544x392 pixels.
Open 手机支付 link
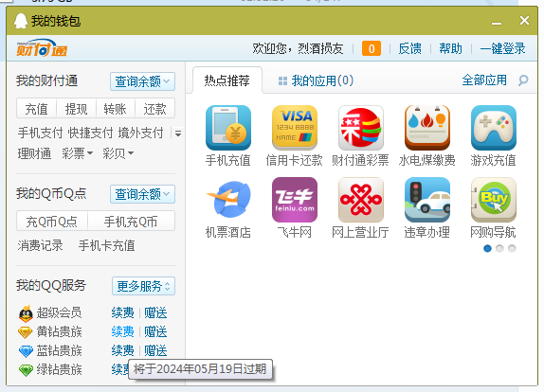coord(40,133)
